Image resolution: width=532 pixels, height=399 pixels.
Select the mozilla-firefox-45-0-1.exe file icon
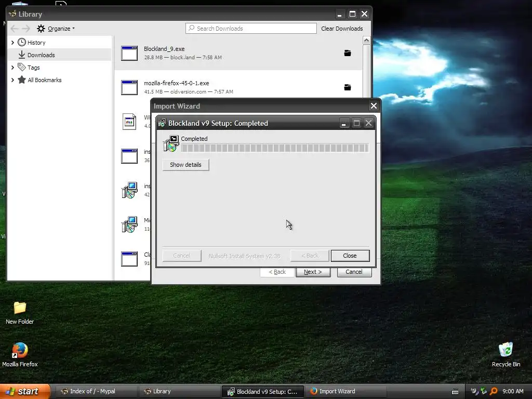coord(129,87)
